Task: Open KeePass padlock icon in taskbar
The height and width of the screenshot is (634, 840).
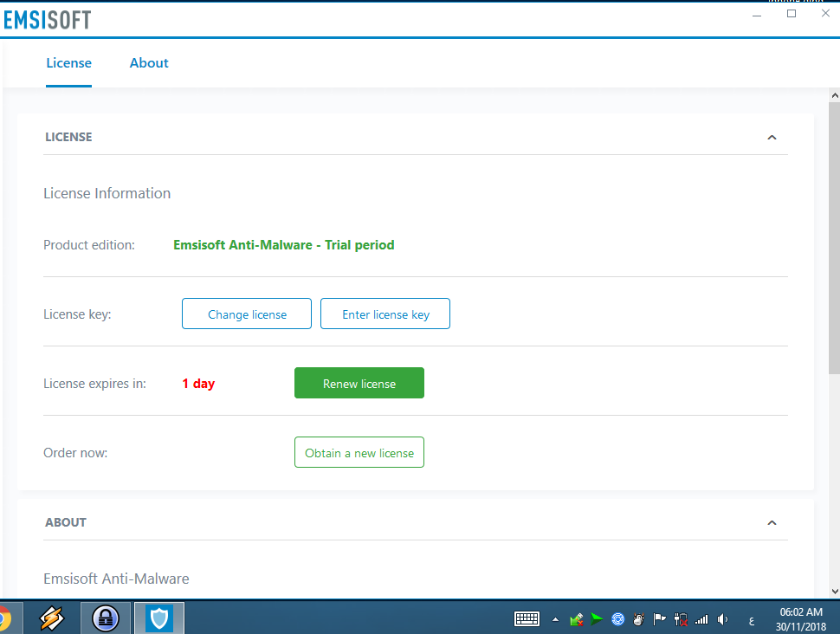Action: [x=106, y=618]
